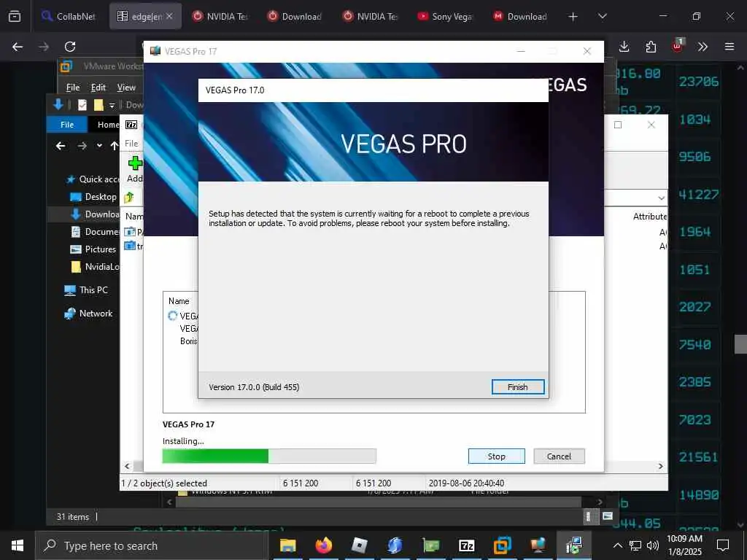This screenshot has width=747, height=560.
Task: Click the 7-Zip horizontal scrollbar right arrow
Action: 661,466
